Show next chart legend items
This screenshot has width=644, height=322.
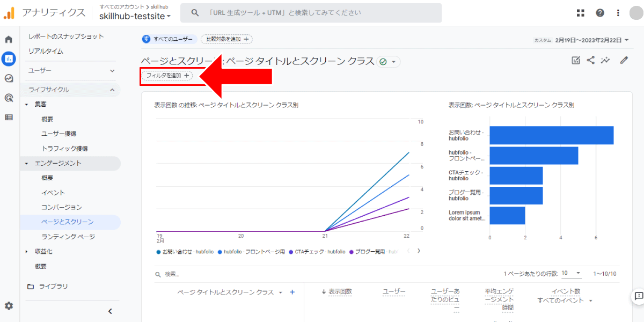[x=419, y=251]
